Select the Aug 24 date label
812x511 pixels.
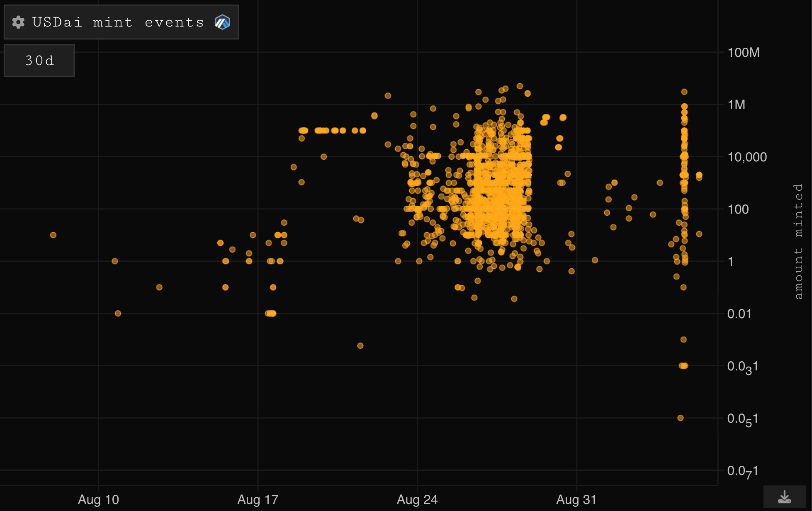[x=417, y=499]
